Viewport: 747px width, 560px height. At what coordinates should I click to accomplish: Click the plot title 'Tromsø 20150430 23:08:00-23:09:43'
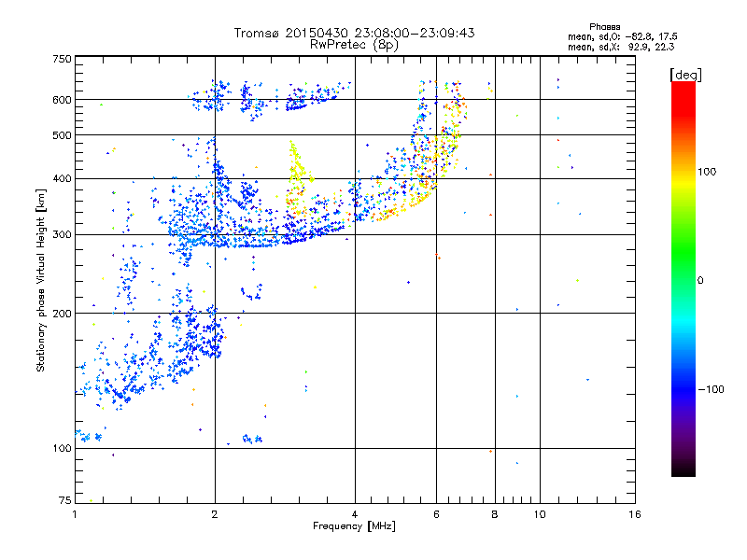click(354, 33)
